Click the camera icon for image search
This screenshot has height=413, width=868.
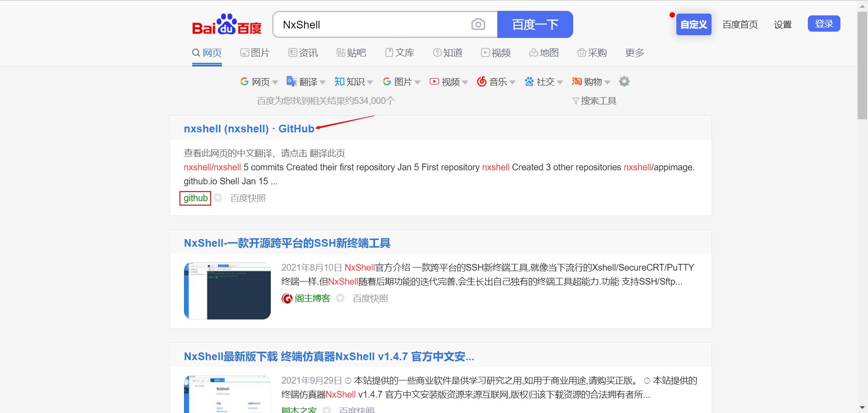tap(478, 24)
